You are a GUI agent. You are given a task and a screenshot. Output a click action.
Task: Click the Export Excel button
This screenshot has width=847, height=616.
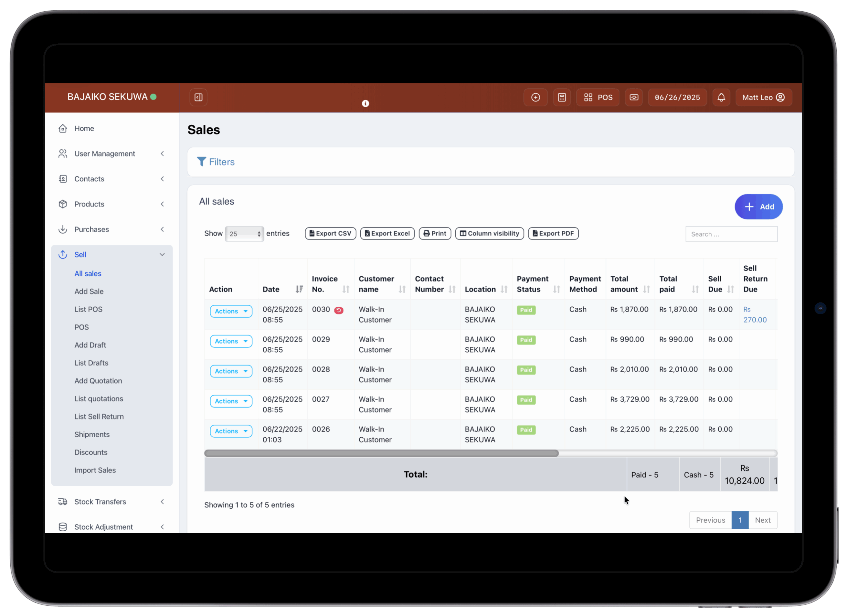pyautogui.click(x=387, y=233)
